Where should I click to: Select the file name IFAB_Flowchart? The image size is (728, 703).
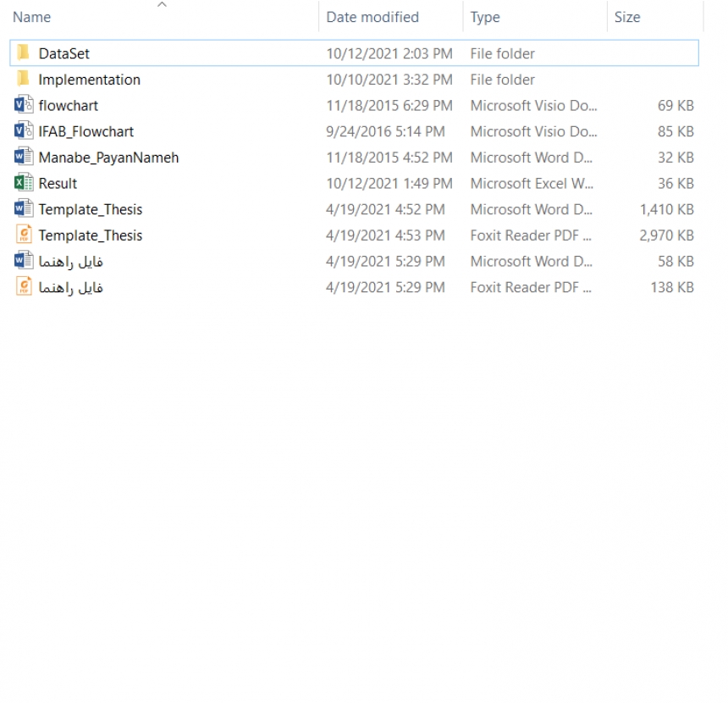click(x=85, y=131)
